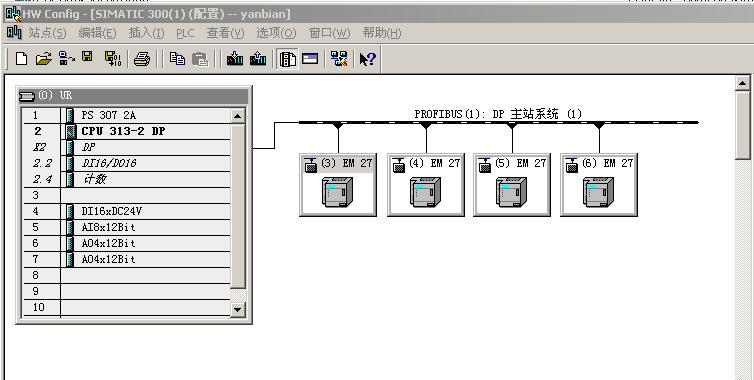Click the Configure Network icon
754x380 pixels.
click(x=339, y=59)
